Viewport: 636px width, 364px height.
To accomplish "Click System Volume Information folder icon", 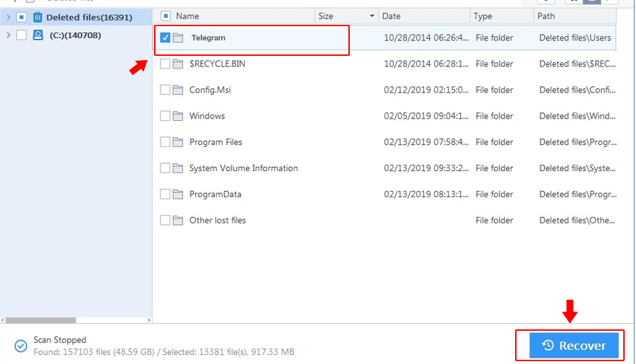I will click(x=178, y=168).
